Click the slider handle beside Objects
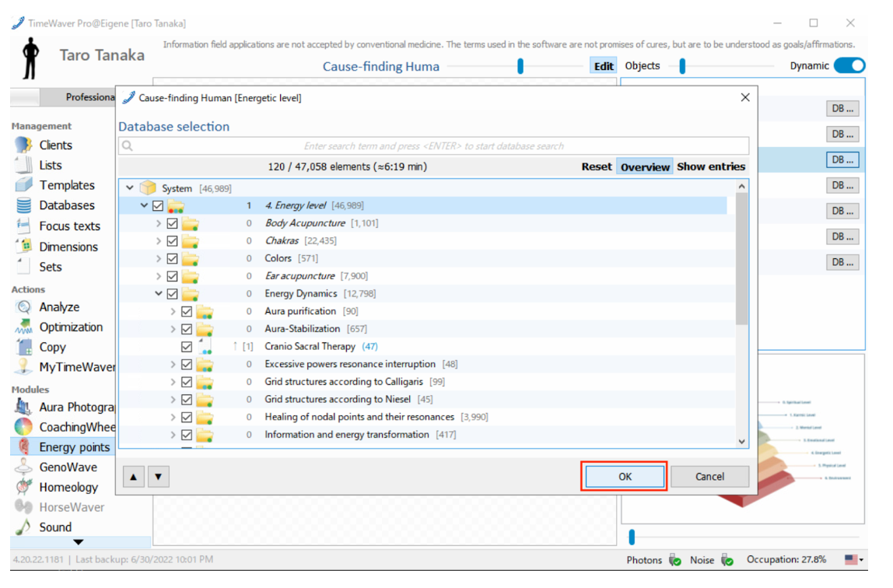 (x=682, y=66)
